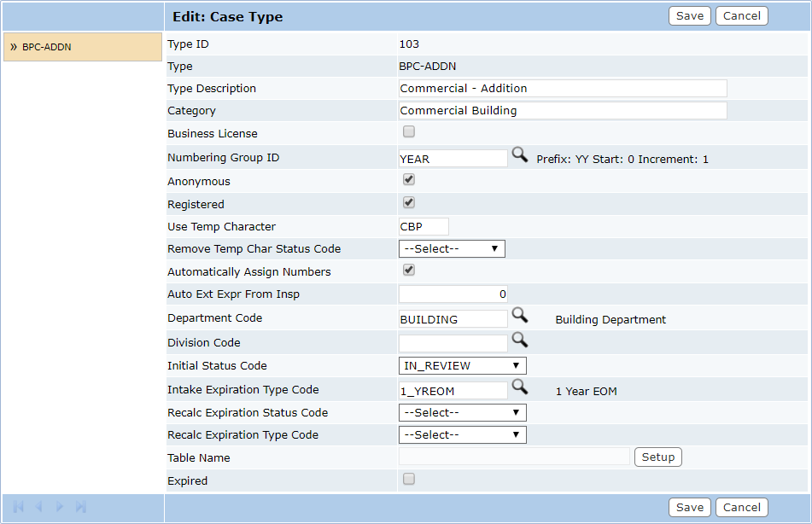Open the Remove Temp Char Status Code dropdown
812x524 pixels.
pyautogui.click(x=452, y=248)
